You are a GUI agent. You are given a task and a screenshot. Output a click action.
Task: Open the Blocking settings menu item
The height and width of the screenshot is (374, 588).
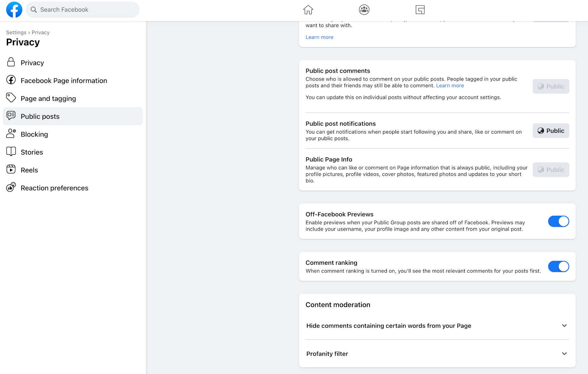pyautogui.click(x=34, y=134)
